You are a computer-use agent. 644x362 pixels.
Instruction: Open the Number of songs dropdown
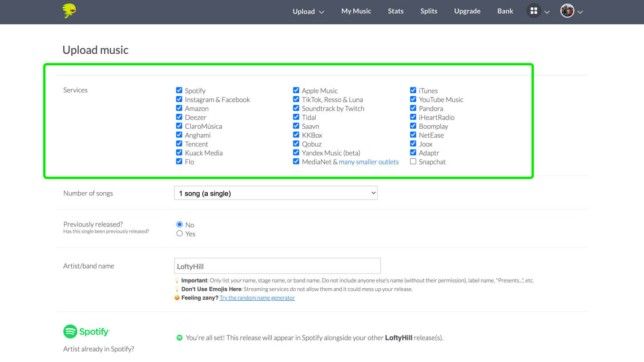tap(276, 193)
